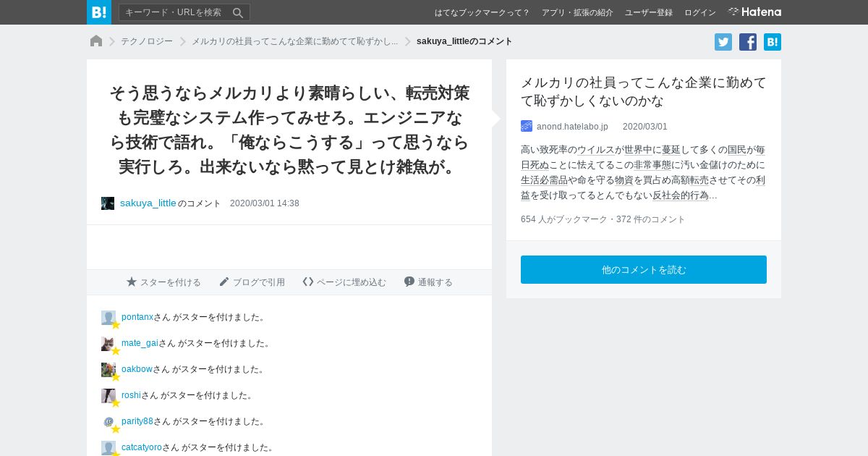The image size is (868, 456).
Task: Click the article date 2020/03/01
Action: click(x=645, y=127)
